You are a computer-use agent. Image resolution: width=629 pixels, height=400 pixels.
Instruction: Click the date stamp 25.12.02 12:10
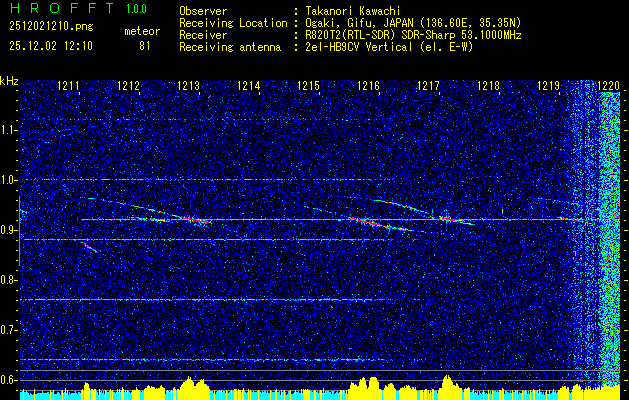51,46
